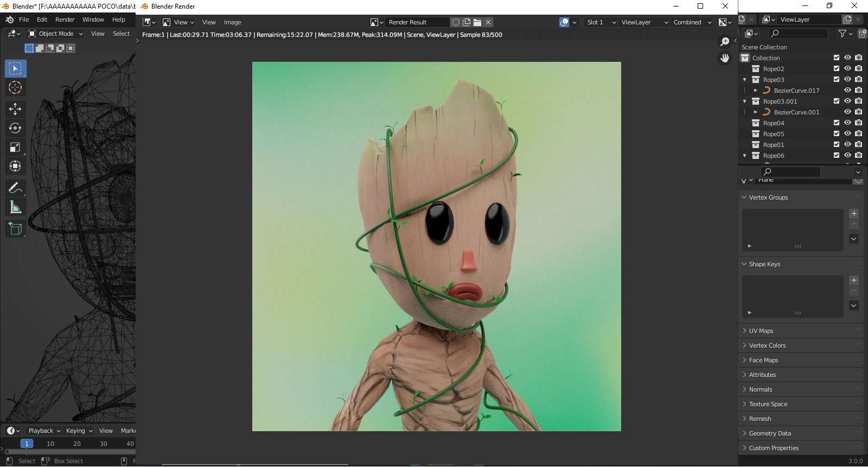Collapse the Vertex Groups panel
This screenshot has width=868, height=467.
(744, 197)
